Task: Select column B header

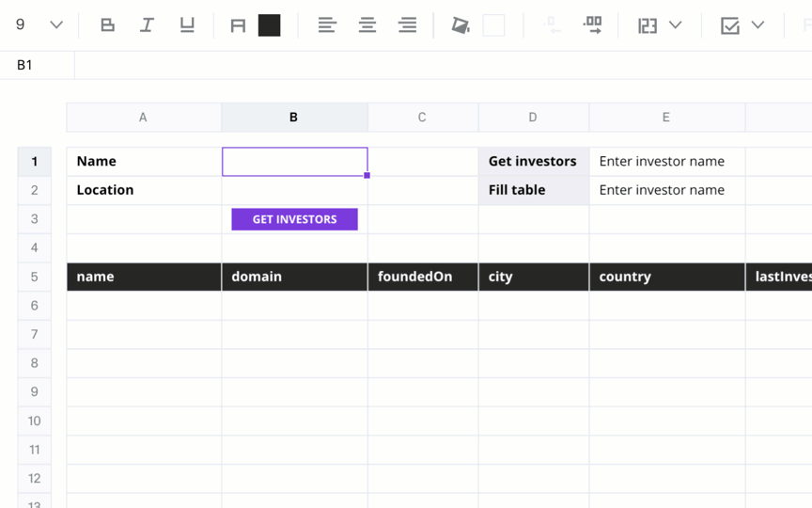Action: pyautogui.click(x=294, y=118)
